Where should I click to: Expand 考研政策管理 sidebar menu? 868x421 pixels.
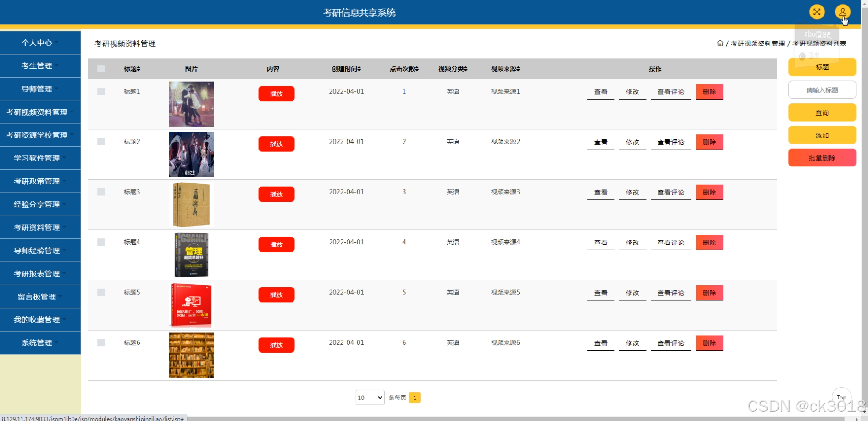pyautogui.click(x=40, y=181)
